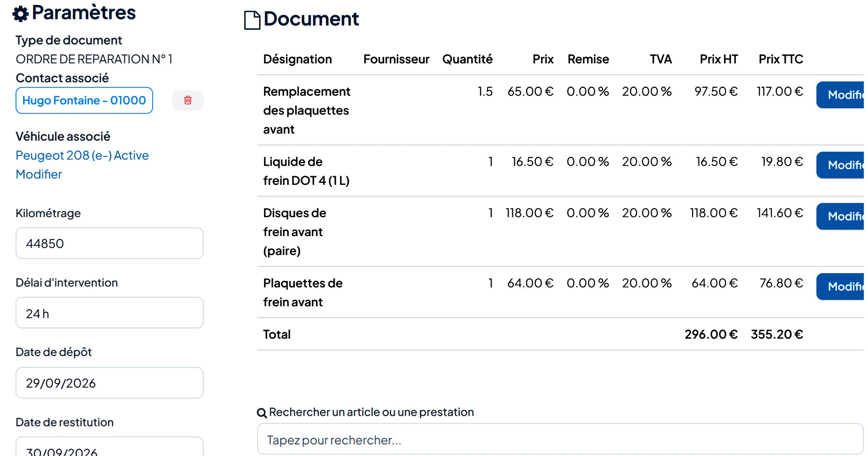
Task: Click the Paramètres gear icon
Action: [x=21, y=14]
